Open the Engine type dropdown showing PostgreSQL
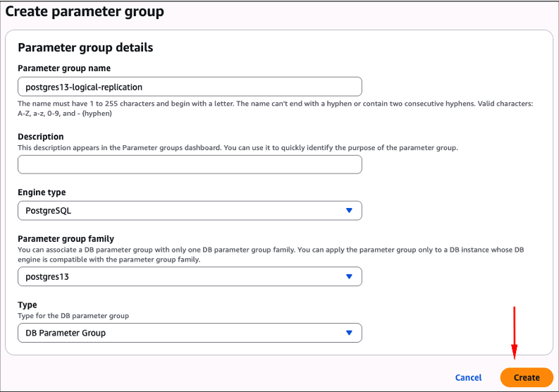This screenshot has height=392, width=559. pyautogui.click(x=189, y=211)
